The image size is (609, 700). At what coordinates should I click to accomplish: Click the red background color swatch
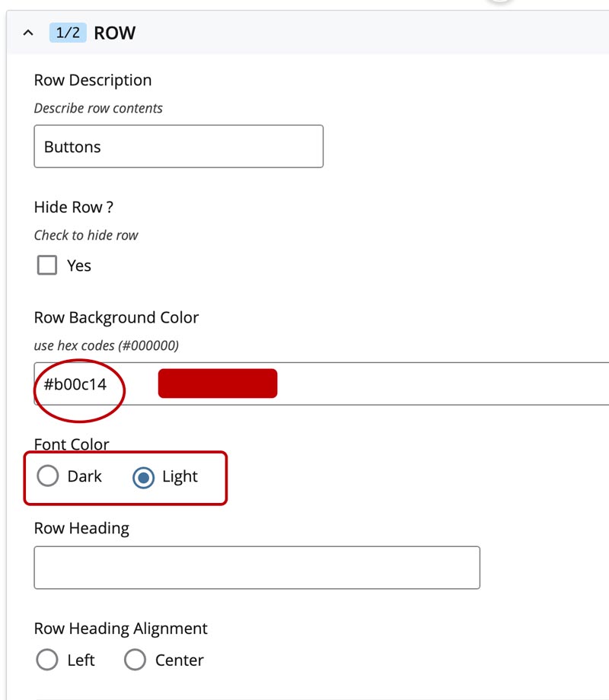point(217,383)
